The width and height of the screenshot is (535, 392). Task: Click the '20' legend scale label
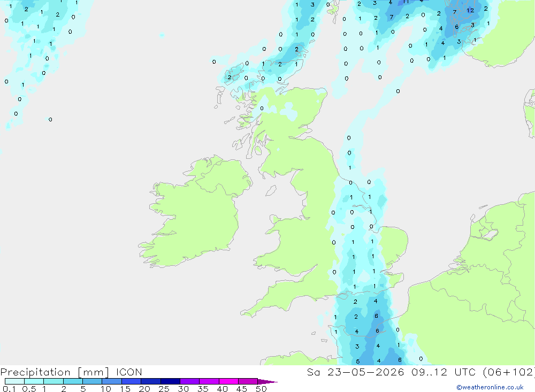coord(144,389)
